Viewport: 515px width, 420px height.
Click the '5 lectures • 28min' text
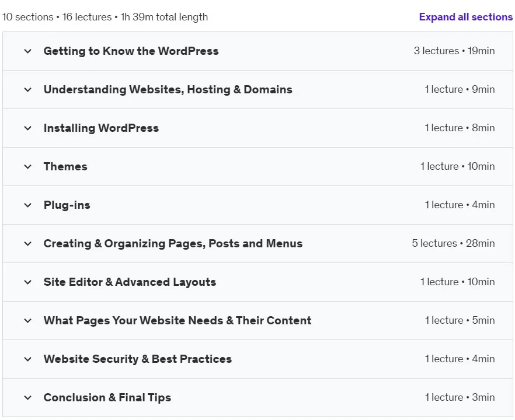[453, 243]
